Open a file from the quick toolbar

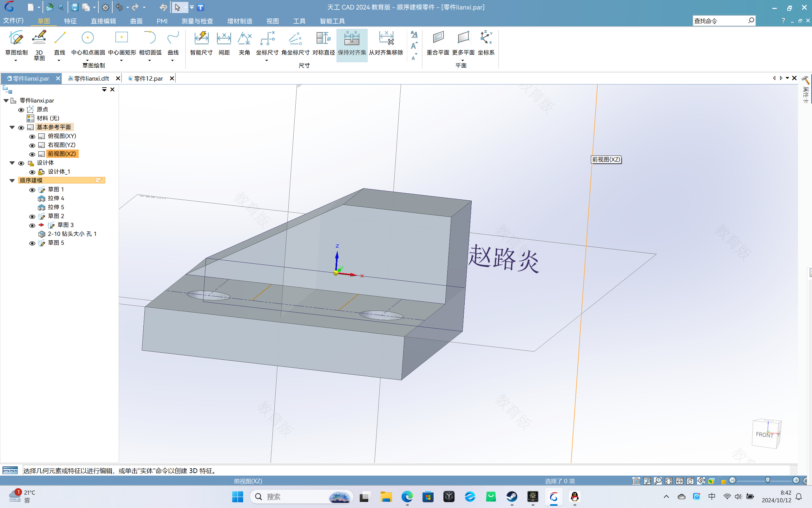50,7
